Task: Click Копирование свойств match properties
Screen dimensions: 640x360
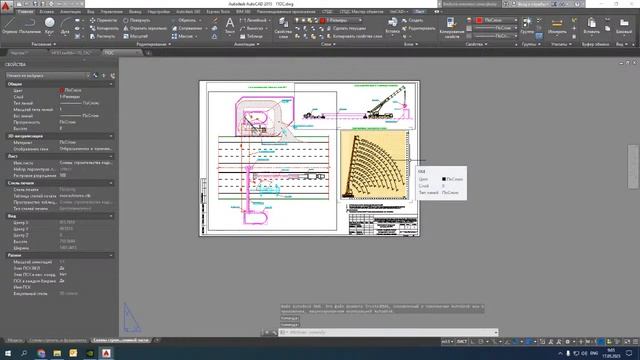Action: [451, 27]
